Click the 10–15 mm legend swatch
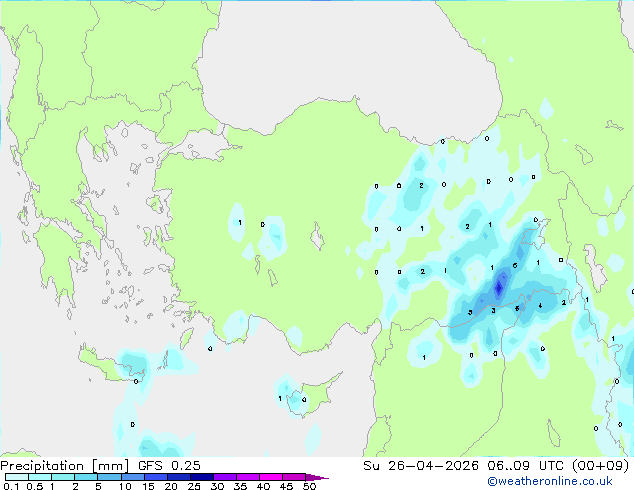The width and height of the screenshot is (634, 490). 132,477
